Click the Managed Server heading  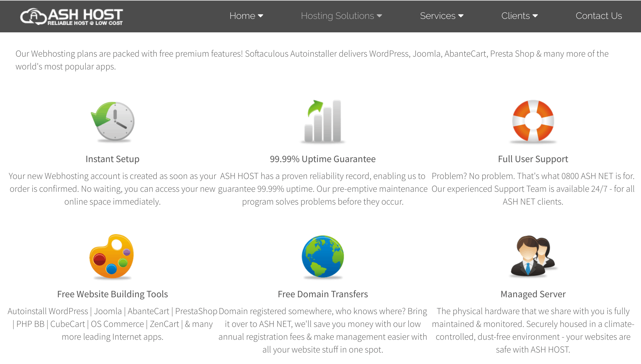[533, 294]
